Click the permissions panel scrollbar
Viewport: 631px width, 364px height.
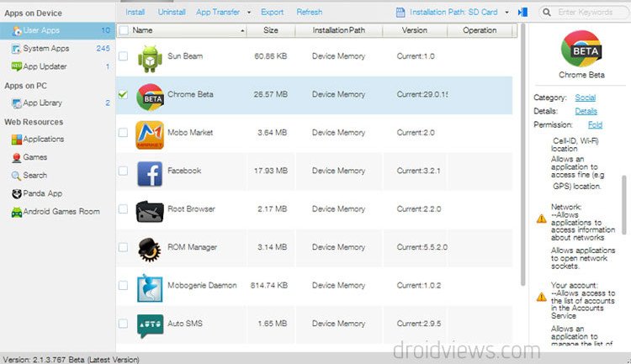coord(624,204)
